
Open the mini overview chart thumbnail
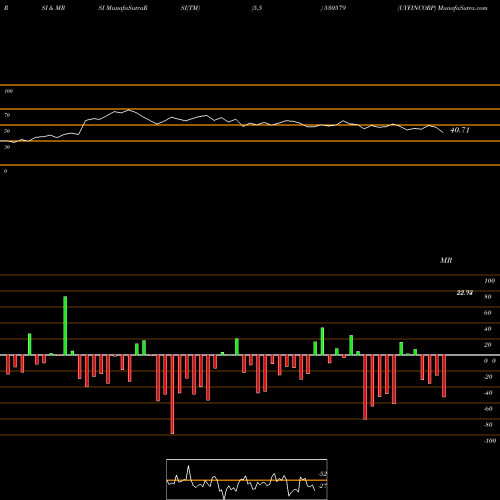coord(247,479)
